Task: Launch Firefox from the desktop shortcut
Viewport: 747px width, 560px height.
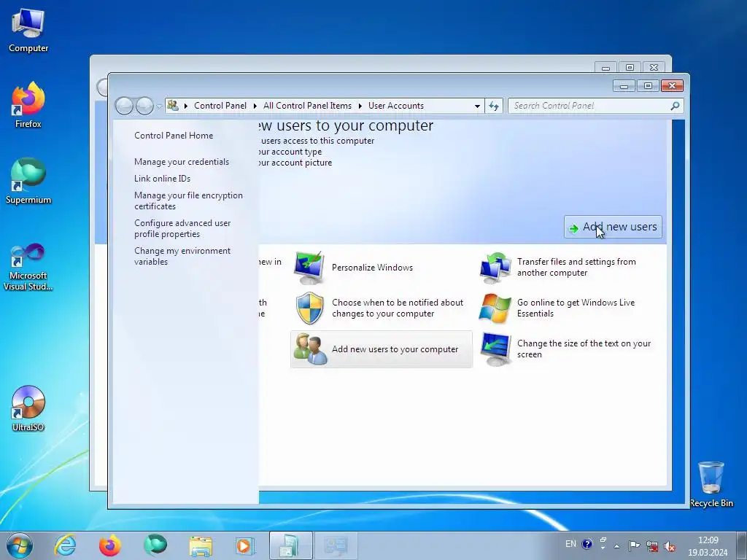Action: tap(28, 105)
